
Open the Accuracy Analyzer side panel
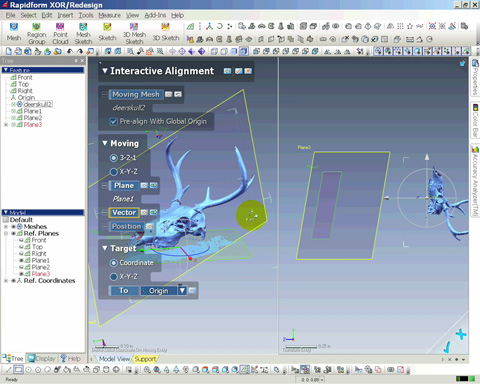tap(475, 180)
